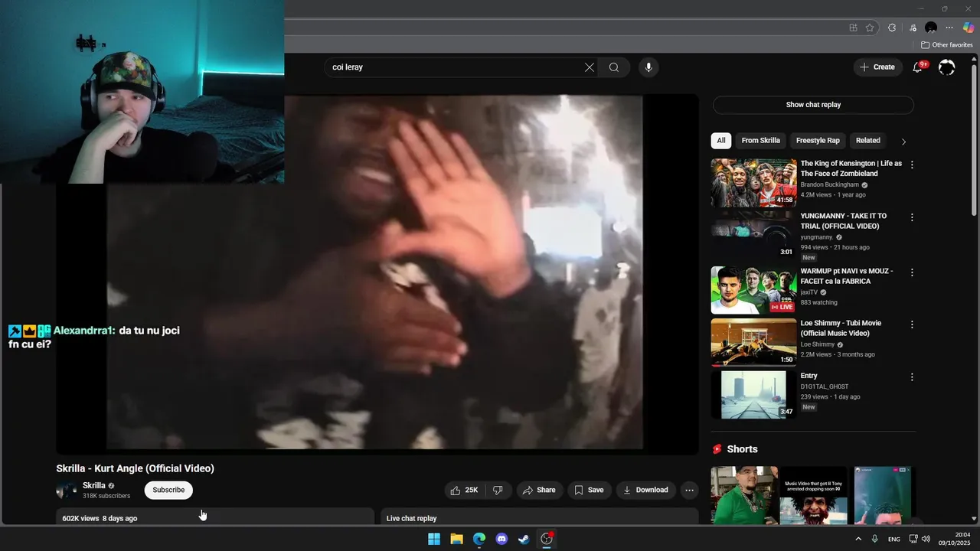Open the YouTube account avatar menu
Screen dimensions: 980x551
pyautogui.click(x=947, y=67)
